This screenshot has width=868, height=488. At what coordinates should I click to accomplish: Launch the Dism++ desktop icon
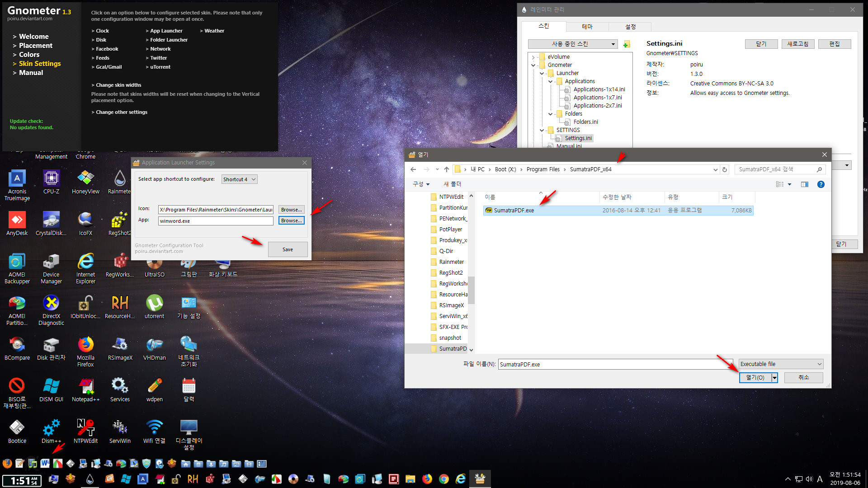pyautogui.click(x=51, y=432)
